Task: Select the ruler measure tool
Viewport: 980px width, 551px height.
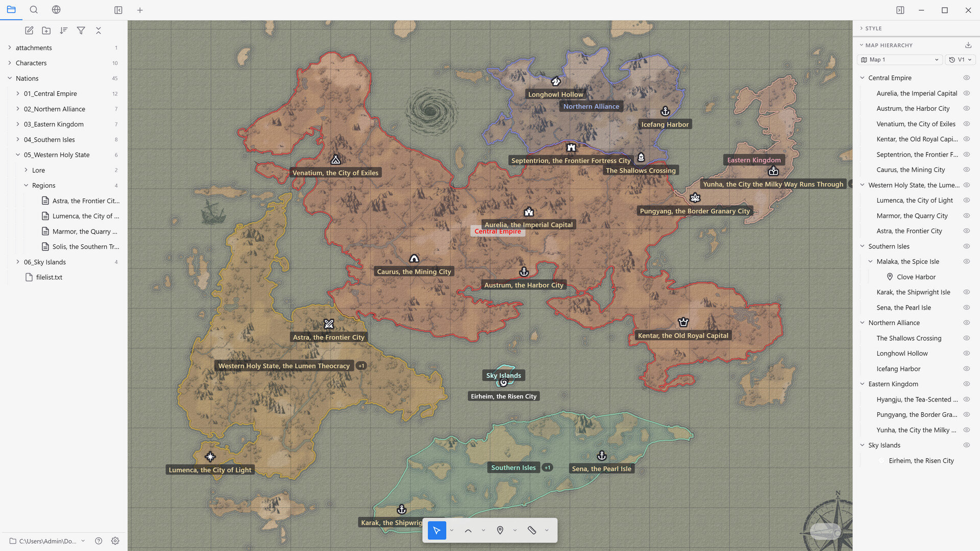Action: coord(532,531)
